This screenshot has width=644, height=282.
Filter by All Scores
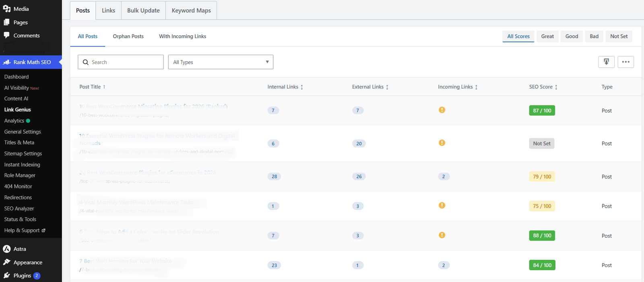[518, 36]
